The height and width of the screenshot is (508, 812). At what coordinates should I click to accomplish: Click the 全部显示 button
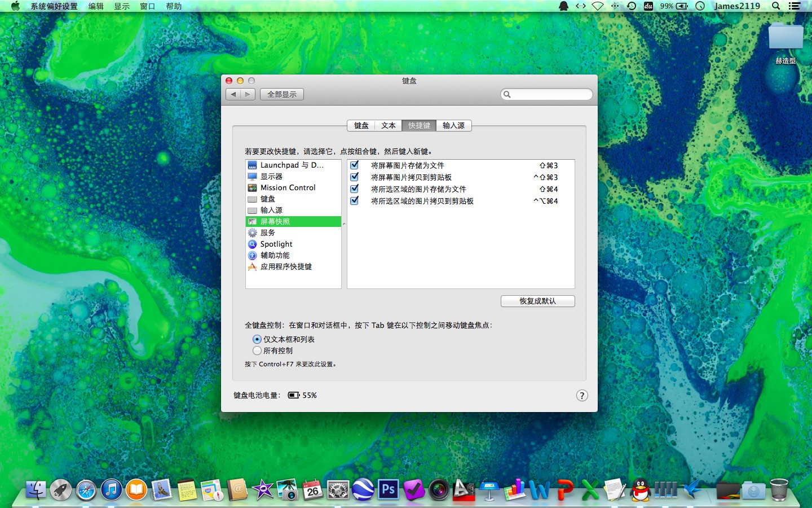(x=282, y=94)
